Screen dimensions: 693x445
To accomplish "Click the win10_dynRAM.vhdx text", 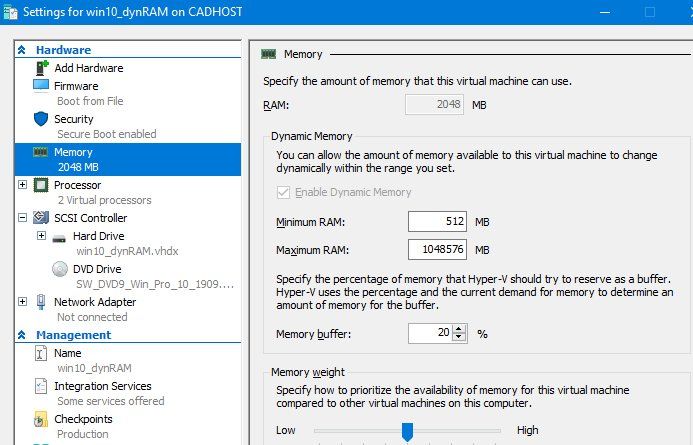I will pyautogui.click(x=127, y=251).
